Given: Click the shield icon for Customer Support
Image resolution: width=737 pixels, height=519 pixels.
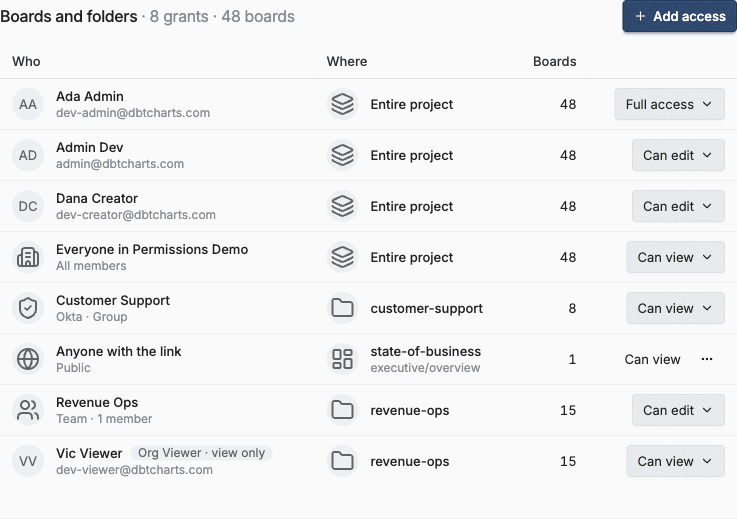Looking at the screenshot, I should pyautogui.click(x=28, y=308).
